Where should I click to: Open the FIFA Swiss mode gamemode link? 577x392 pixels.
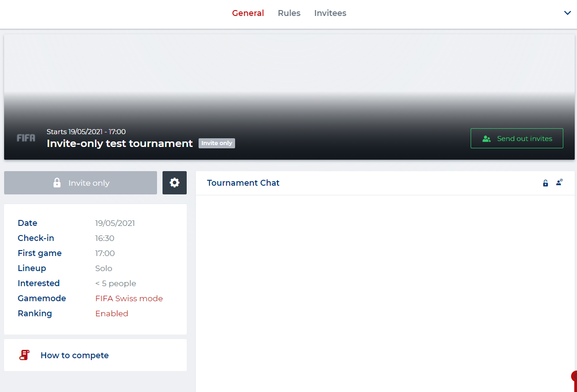pyautogui.click(x=129, y=298)
